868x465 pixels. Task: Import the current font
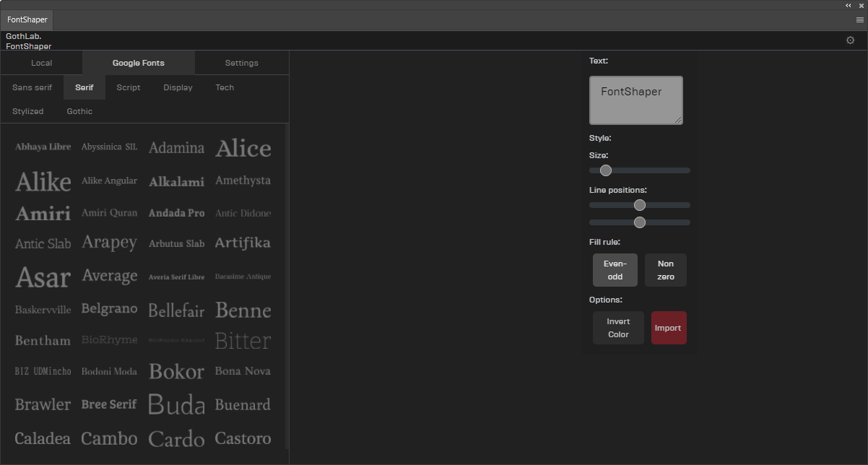(x=669, y=327)
